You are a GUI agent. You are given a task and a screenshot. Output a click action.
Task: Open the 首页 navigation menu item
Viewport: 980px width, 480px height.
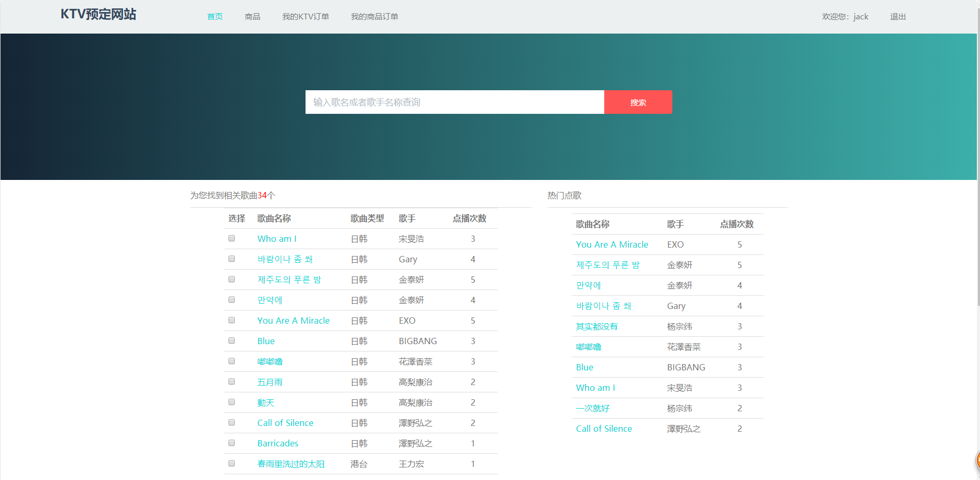click(214, 16)
